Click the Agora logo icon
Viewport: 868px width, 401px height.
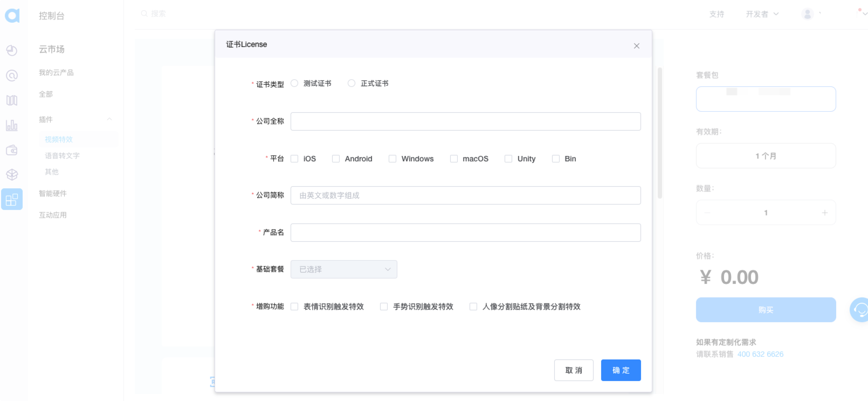pyautogui.click(x=12, y=15)
